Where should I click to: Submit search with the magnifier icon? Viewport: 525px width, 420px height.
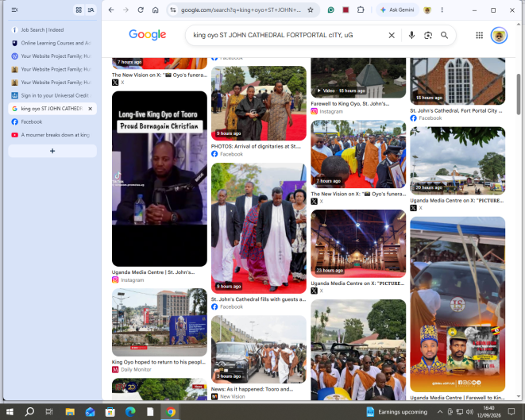point(444,35)
